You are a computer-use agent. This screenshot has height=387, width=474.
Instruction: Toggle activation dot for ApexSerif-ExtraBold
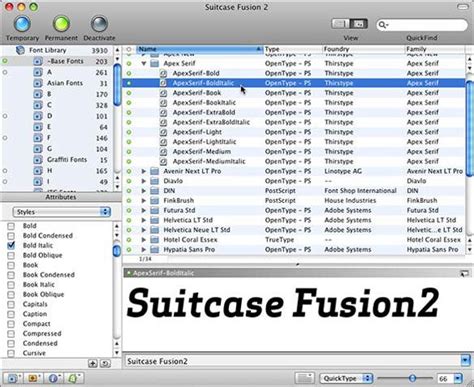[129, 113]
